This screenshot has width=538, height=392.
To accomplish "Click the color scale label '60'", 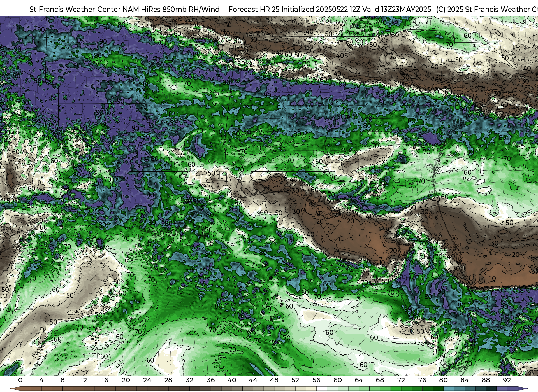I will point(338,380).
